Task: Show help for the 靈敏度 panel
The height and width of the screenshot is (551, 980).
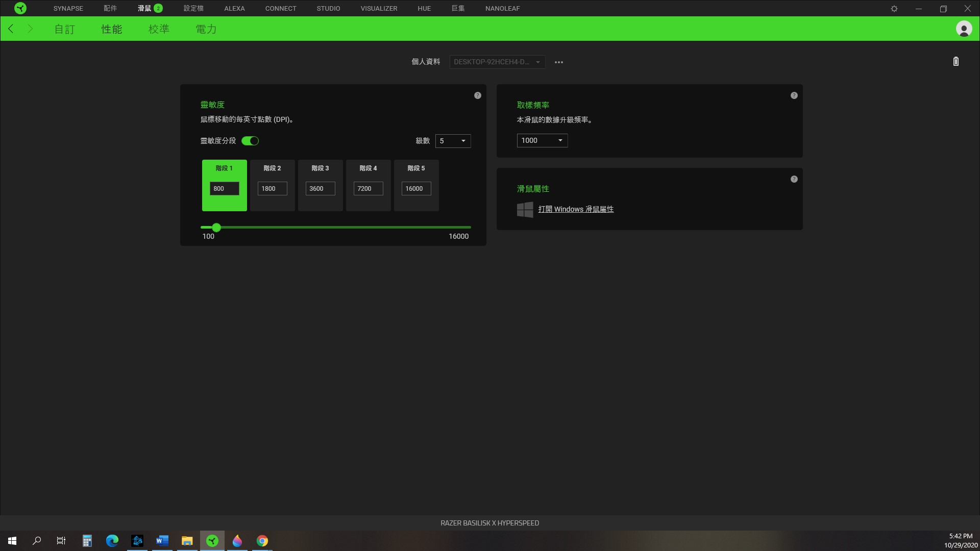Action: 478,95
